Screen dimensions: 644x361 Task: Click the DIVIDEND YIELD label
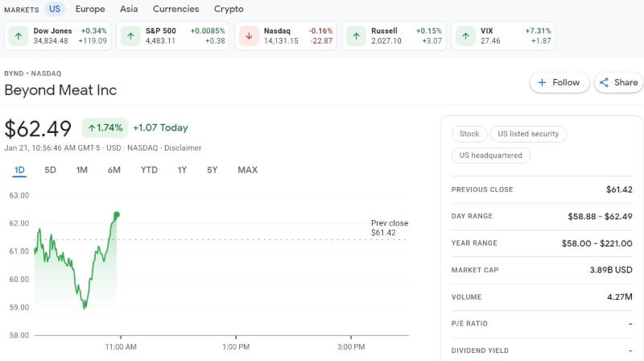480,351
